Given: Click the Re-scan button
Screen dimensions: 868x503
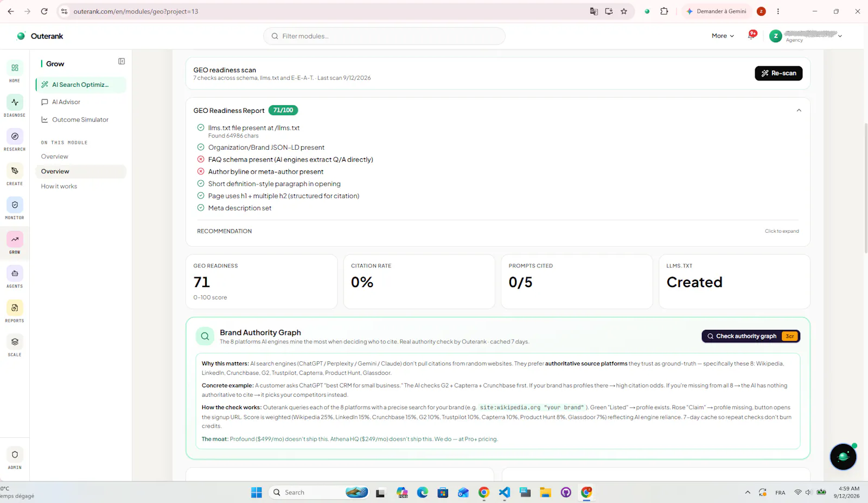Looking at the screenshot, I should (778, 73).
